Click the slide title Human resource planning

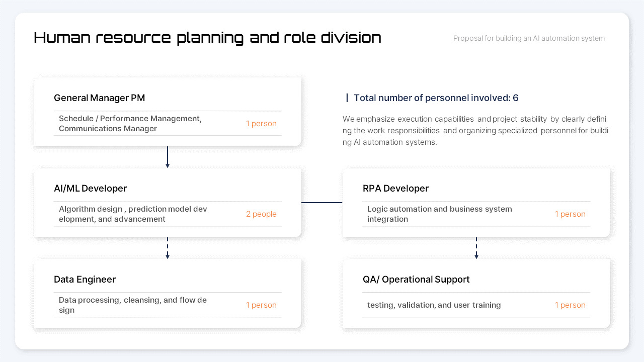tap(207, 37)
